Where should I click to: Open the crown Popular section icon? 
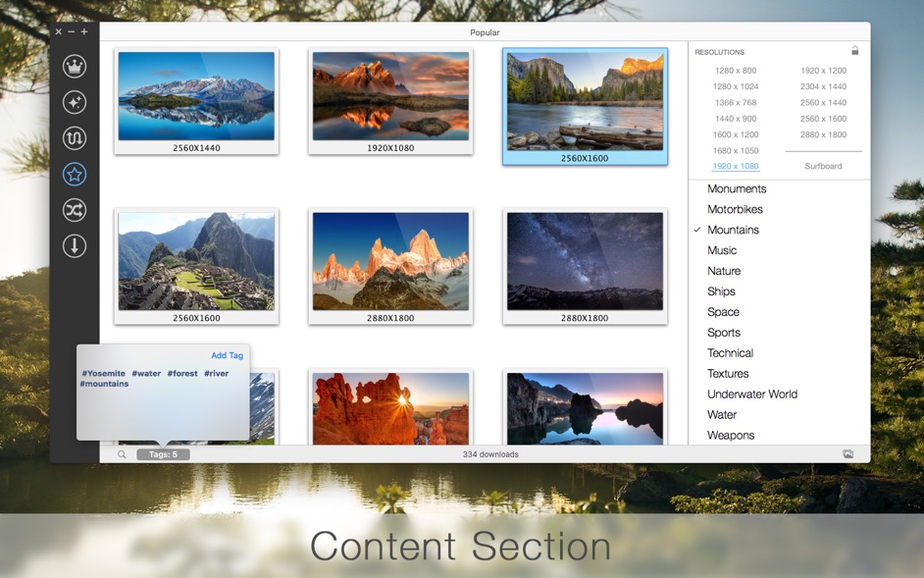75,66
